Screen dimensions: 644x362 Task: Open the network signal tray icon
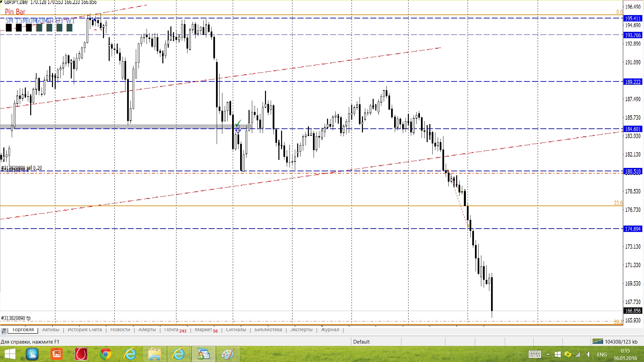[578, 354]
